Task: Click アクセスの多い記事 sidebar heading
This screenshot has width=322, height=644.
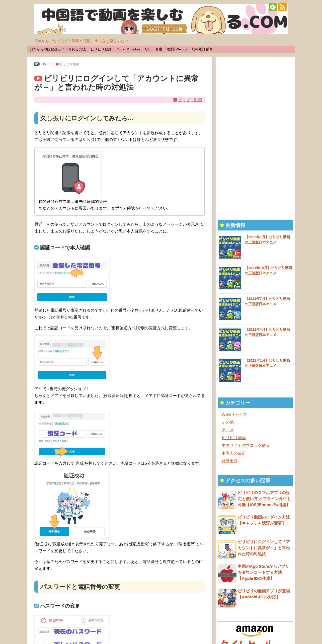Action: pyautogui.click(x=255, y=480)
